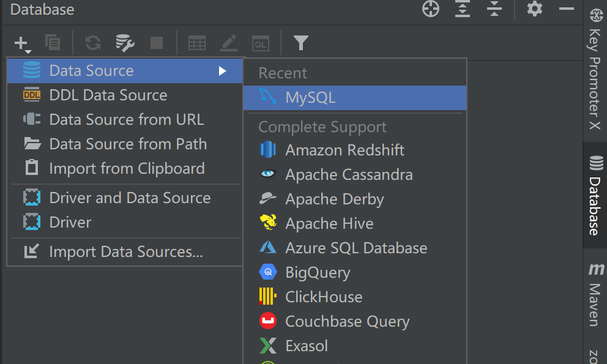Choose Apache Cassandra data source
607x364 pixels.
click(x=349, y=175)
